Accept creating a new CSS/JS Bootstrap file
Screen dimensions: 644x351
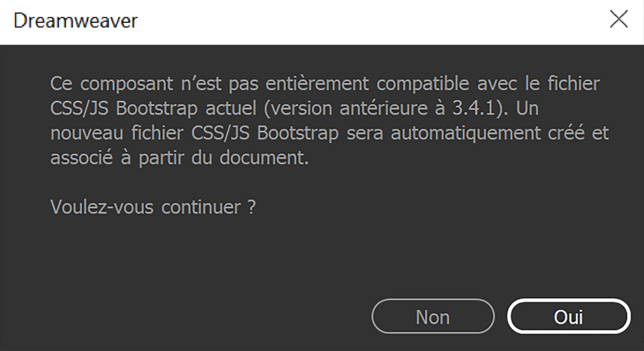tap(569, 316)
